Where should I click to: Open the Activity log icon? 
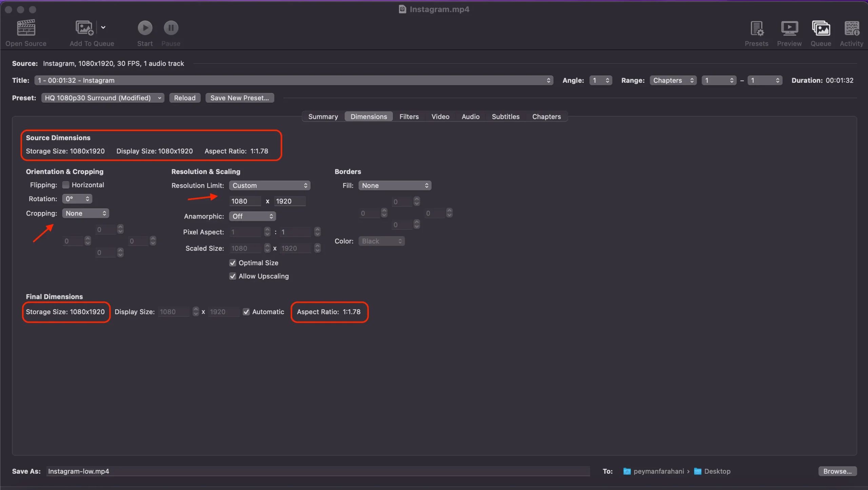click(x=851, y=29)
